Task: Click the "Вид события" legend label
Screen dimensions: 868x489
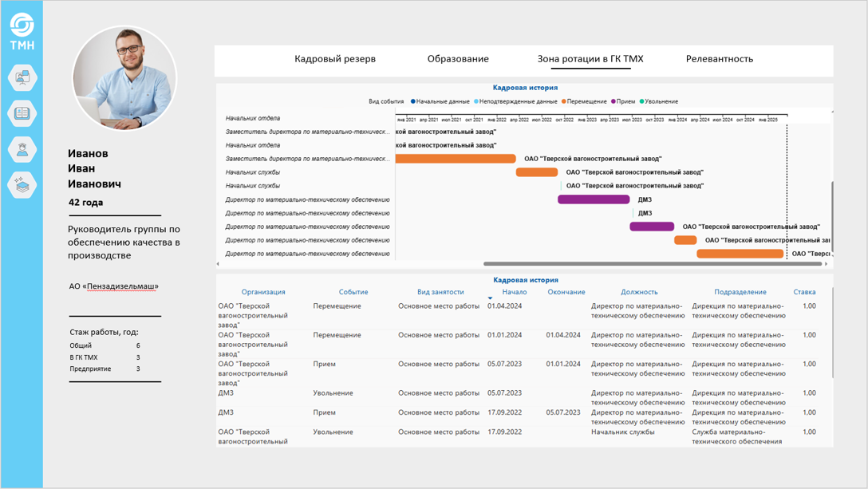Action: 386,101
